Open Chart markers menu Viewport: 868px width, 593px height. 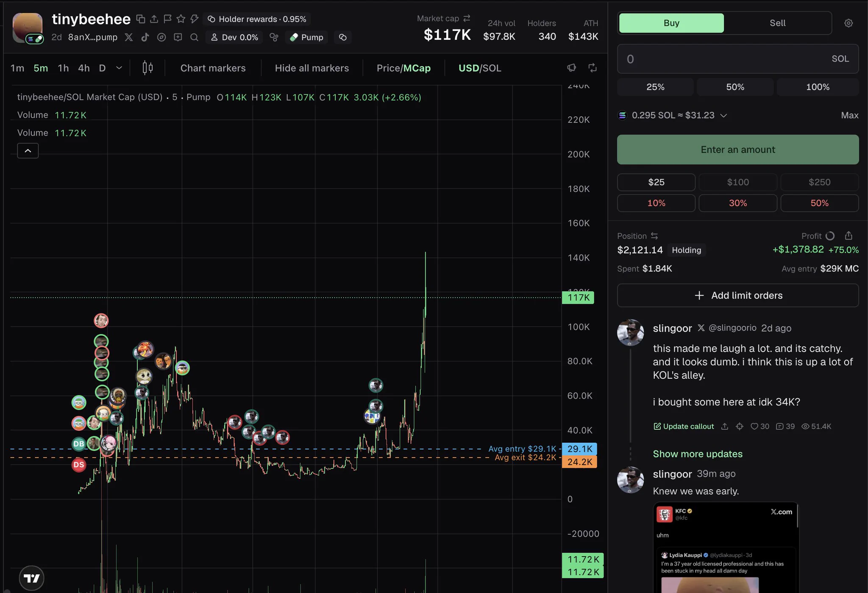213,68
